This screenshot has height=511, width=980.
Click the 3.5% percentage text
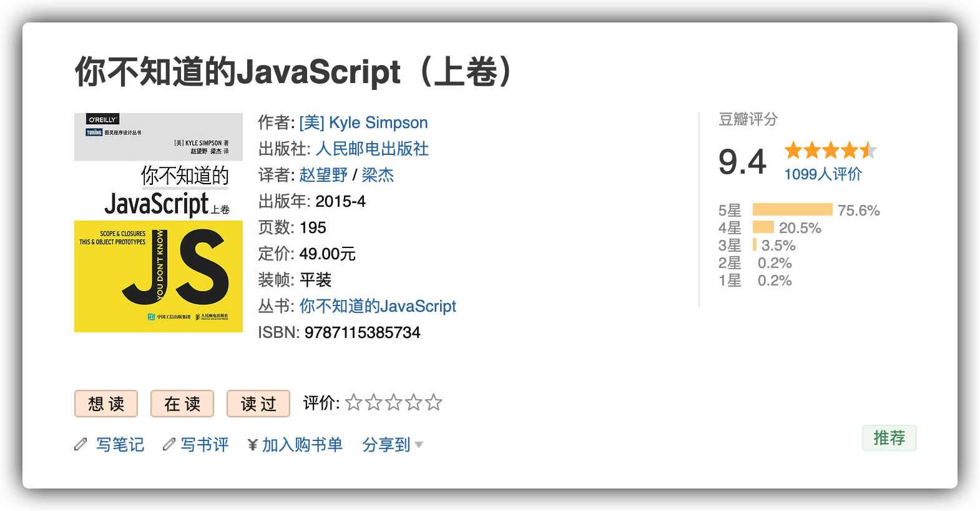[778, 246]
